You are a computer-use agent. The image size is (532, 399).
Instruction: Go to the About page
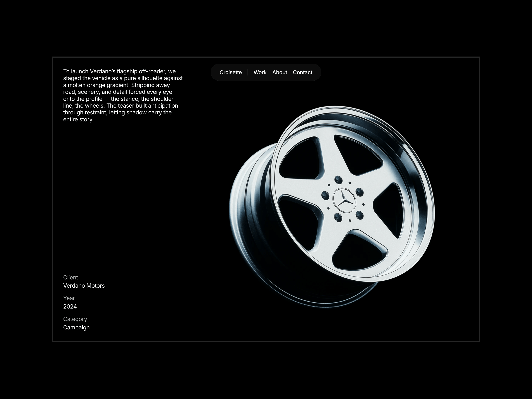279,72
